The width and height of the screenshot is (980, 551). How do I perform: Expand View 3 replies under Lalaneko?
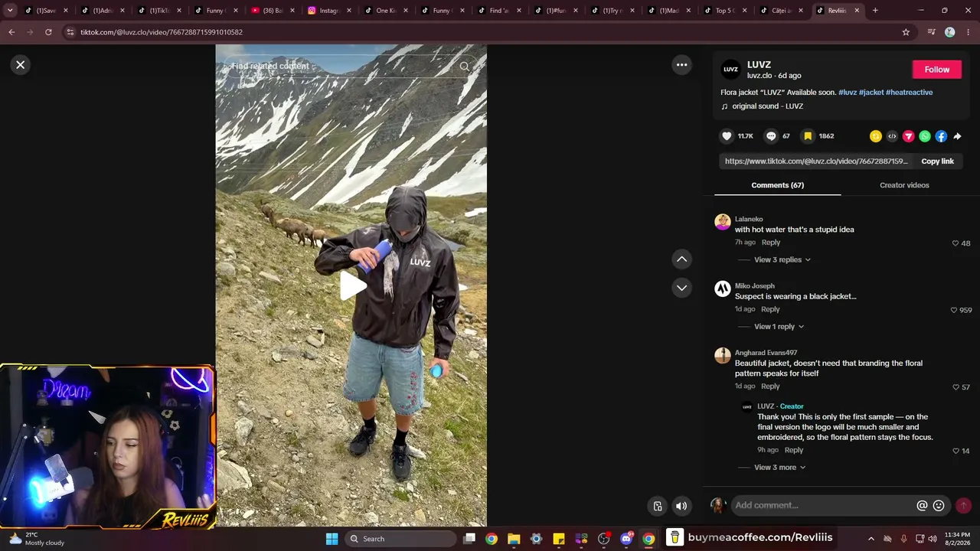click(782, 259)
